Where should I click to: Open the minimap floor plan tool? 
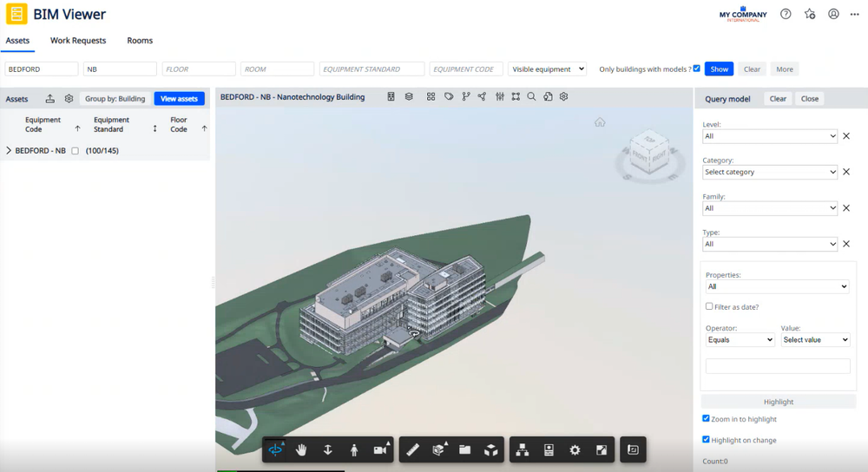[x=633, y=449]
